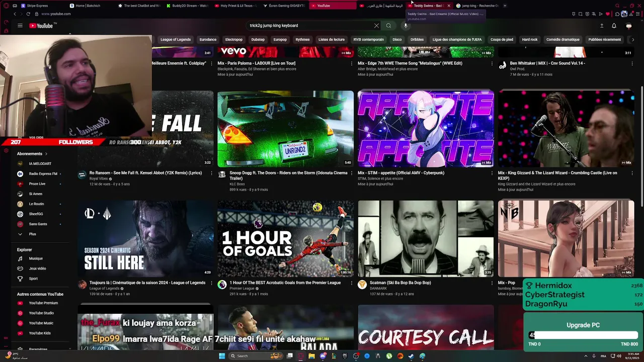Screen dimensions: 644x362
Task: Open the KLC Boss channel avatar
Action: point(222,175)
